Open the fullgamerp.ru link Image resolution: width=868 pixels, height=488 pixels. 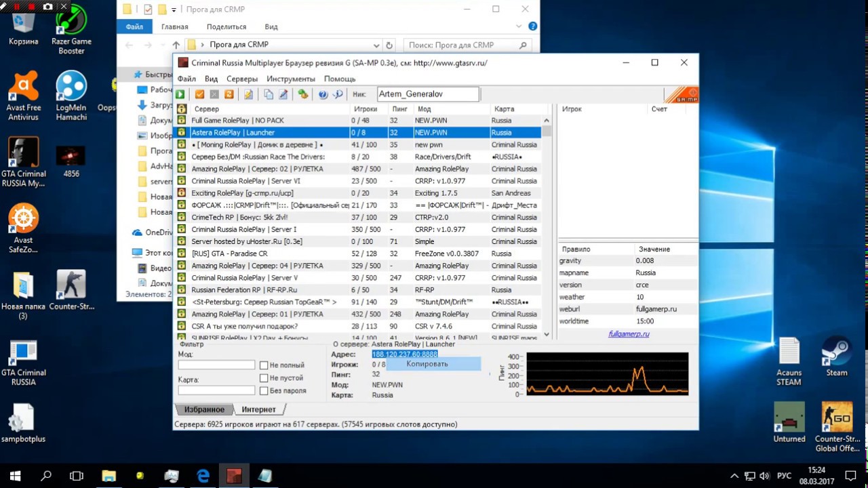(629, 333)
